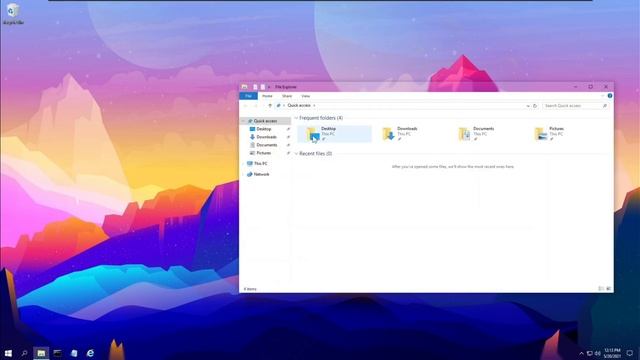
Task: Collapse the Frequent folders group
Action: (296, 118)
